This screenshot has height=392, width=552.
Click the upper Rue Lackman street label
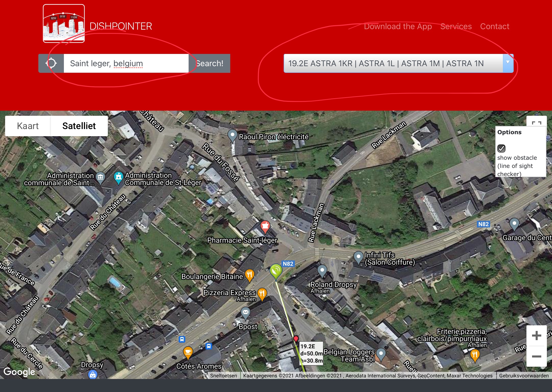388,135
